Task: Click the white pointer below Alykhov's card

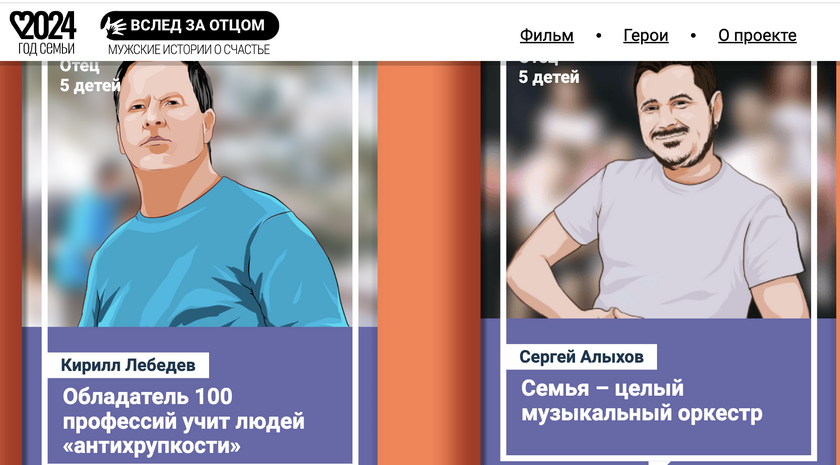Action: coord(659,462)
